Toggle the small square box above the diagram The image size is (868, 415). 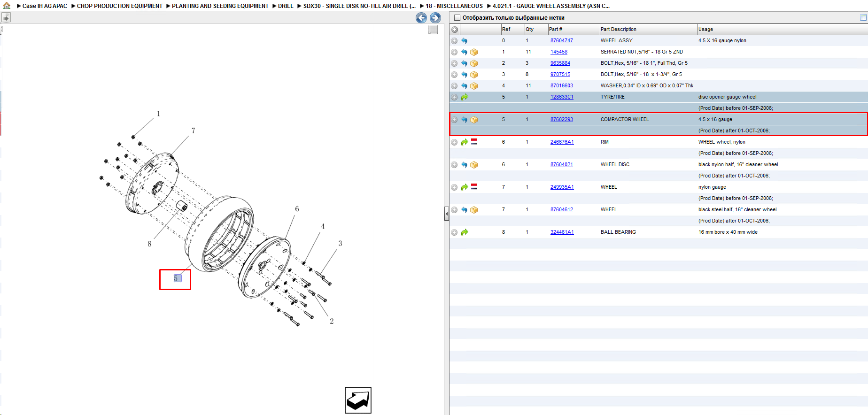pyautogui.click(x=433, y=30)
